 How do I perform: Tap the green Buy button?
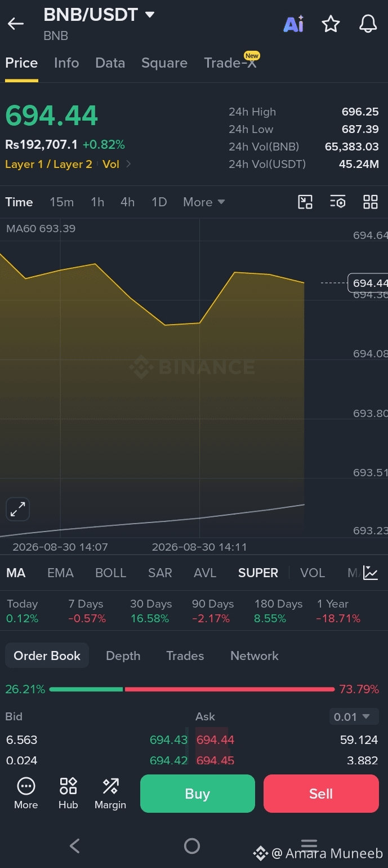click(198, 794)
